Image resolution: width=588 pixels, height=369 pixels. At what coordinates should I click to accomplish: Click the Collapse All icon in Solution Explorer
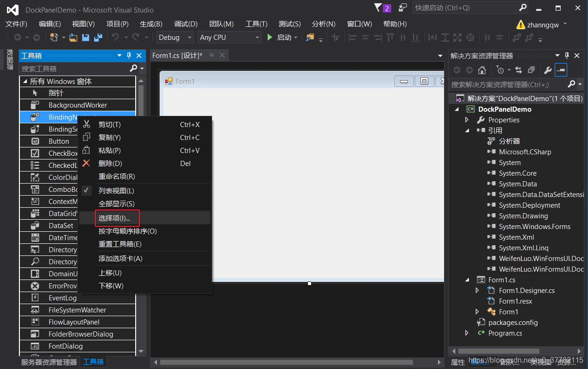(x=531, y=70)
